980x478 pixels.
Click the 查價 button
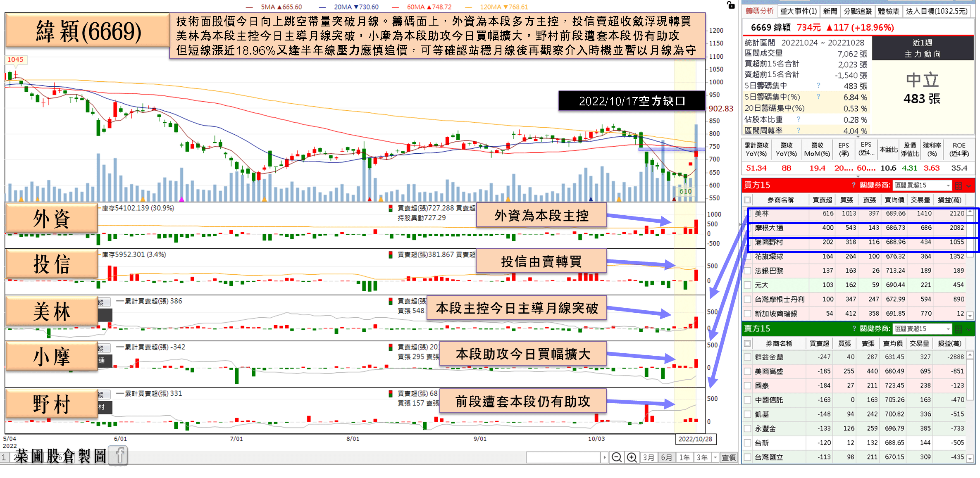point(729,457)
